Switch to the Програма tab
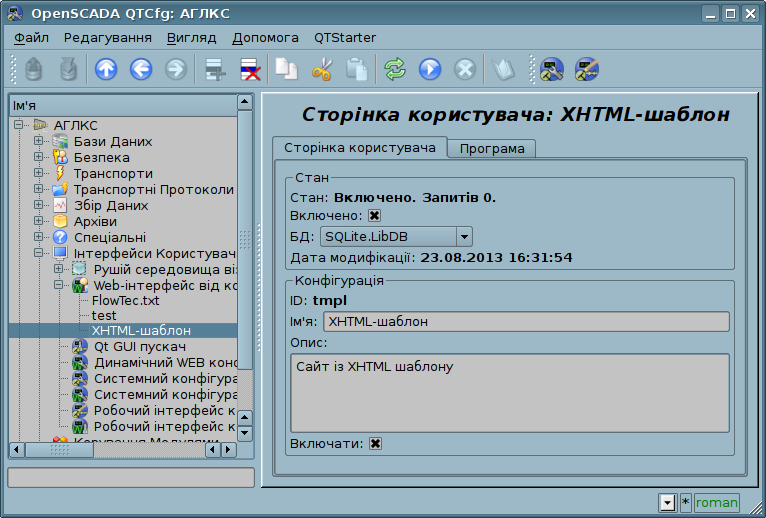 (491, 149)
